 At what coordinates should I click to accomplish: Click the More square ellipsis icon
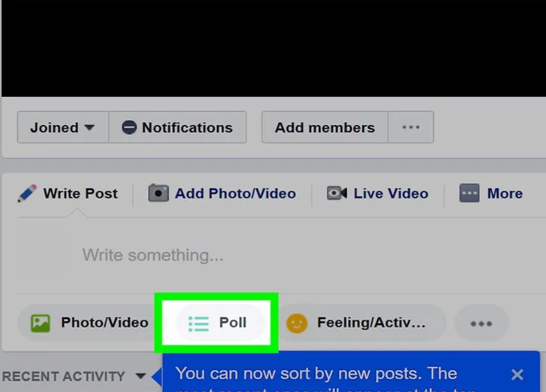[x=470, y=193]
